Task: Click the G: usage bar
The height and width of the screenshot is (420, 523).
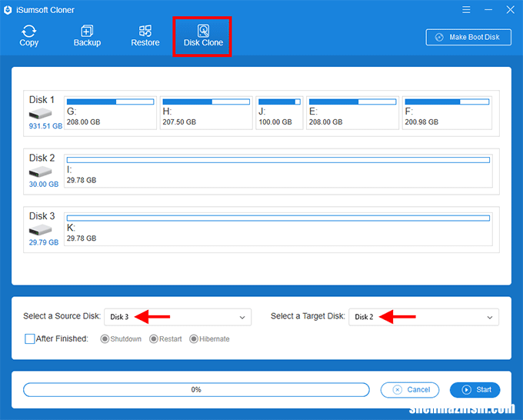Action: tap(110, 102)
